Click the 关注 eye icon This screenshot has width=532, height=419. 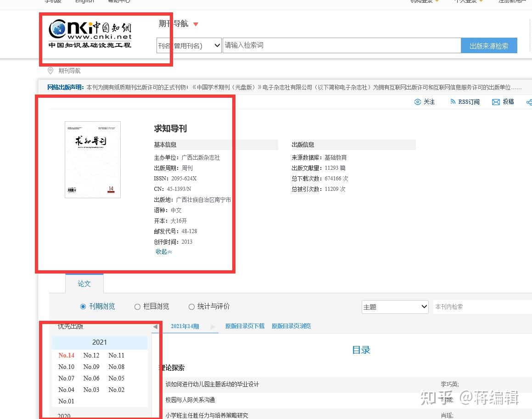417,102
